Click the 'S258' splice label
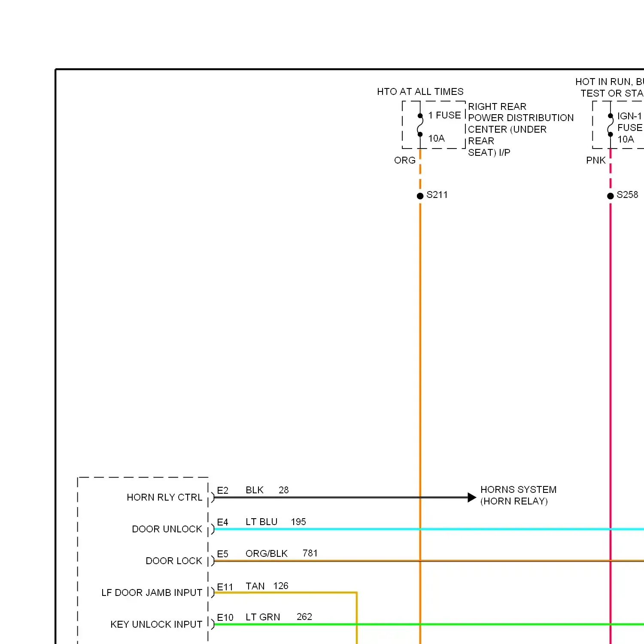Viewport: 644px width, 644px height. tap(627, 195)
